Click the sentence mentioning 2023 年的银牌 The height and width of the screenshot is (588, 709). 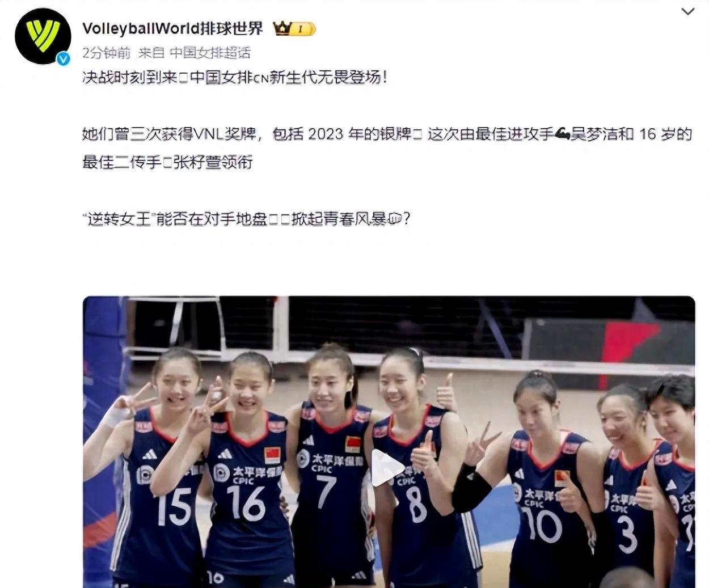point(387,134)
